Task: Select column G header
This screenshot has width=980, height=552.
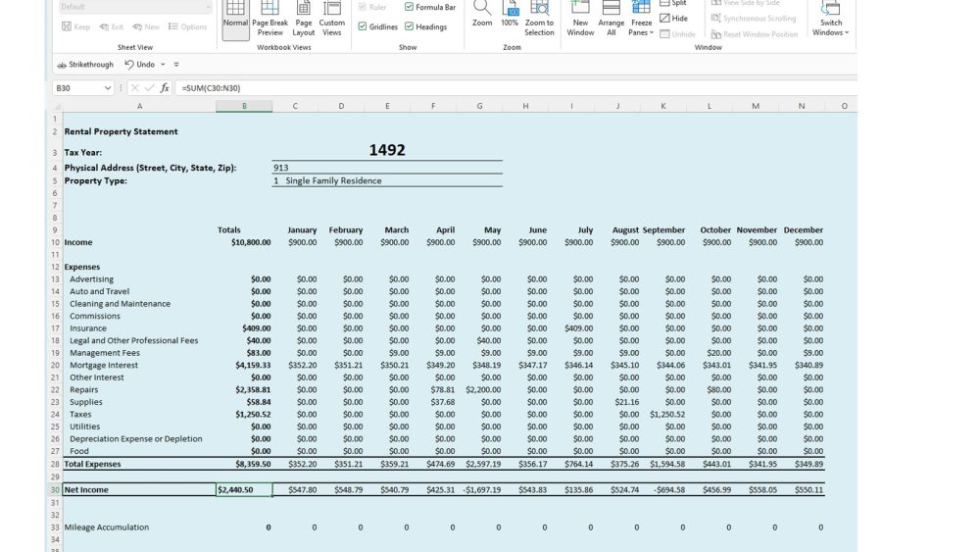Action: (x=479, y=106)
